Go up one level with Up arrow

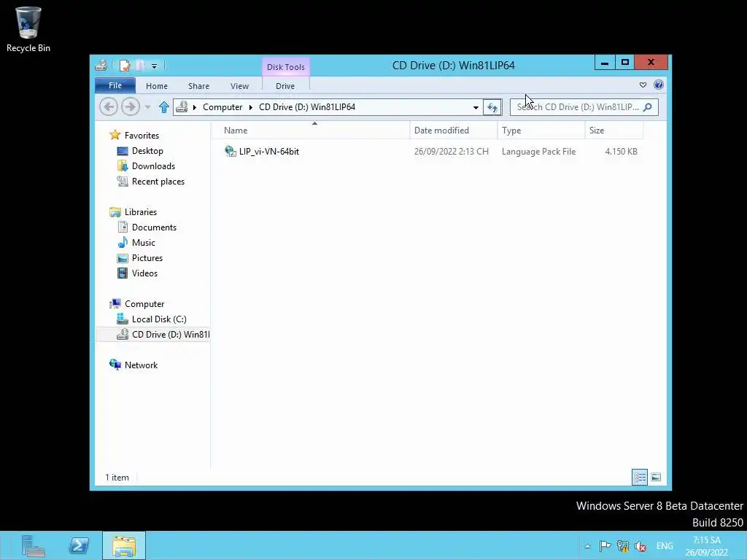(x=164, y=107)
